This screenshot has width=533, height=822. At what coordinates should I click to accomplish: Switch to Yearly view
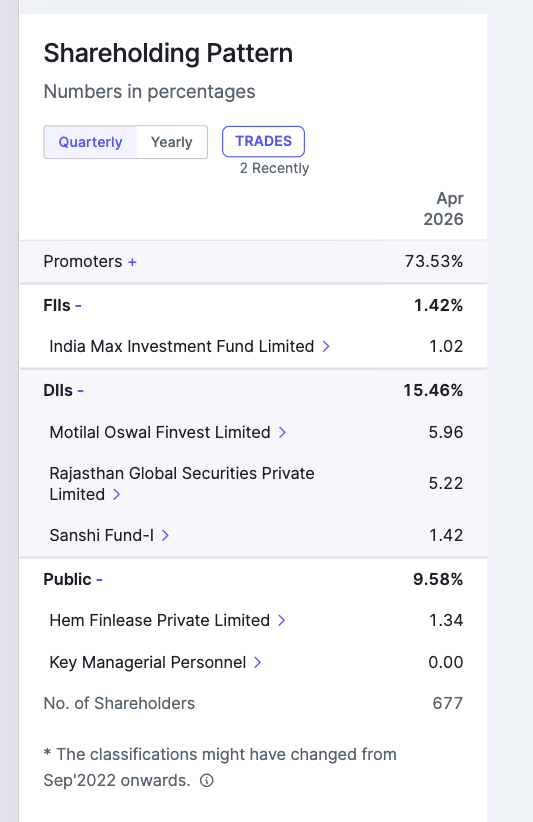171,142
